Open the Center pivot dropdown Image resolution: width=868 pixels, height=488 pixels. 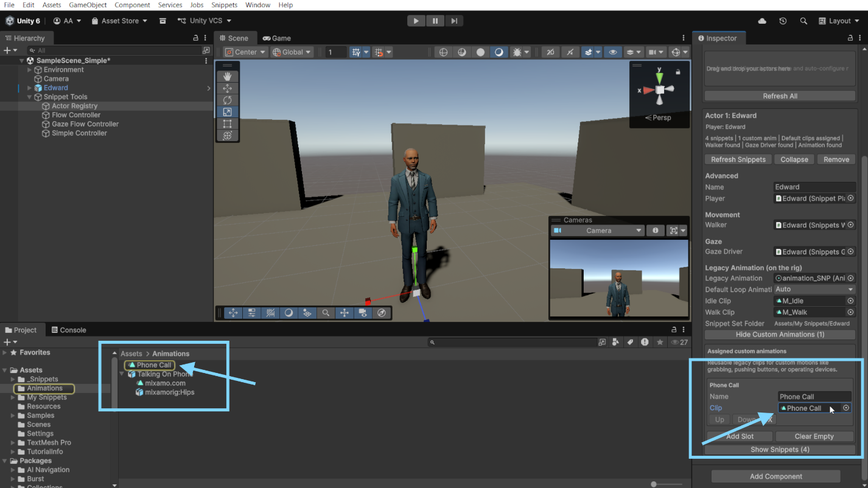[246, 52]
